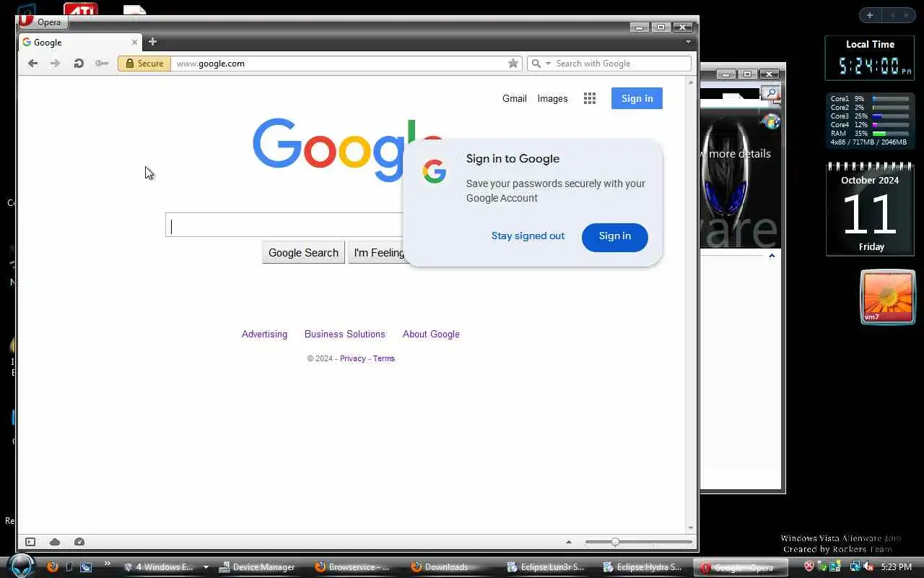
Task: Open the Images link
Action: coord(552,98)
